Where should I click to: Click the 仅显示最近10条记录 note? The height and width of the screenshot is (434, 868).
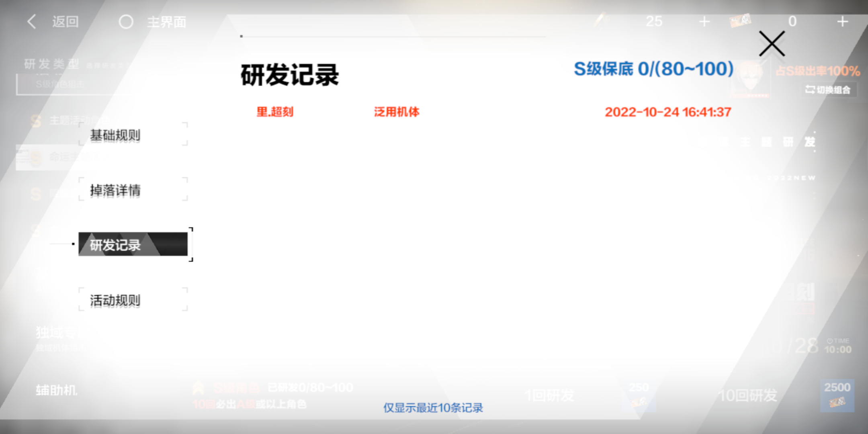click(x=433, y=408)
